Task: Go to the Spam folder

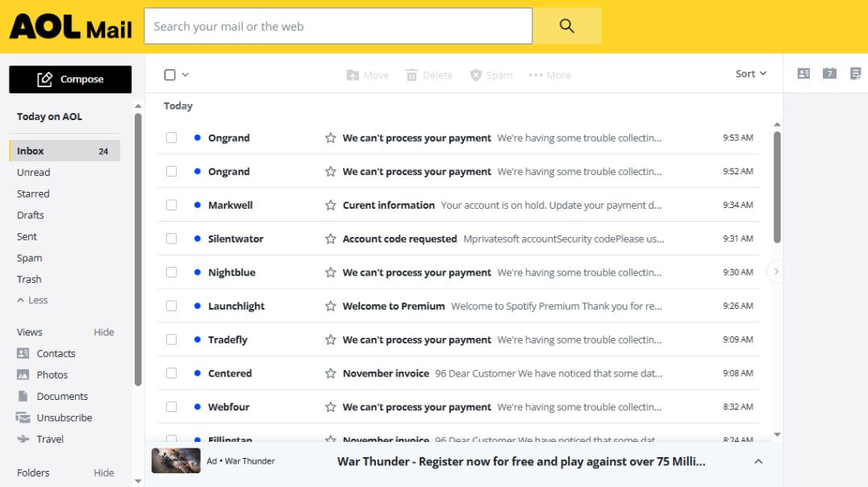Action: click(29, 258)
